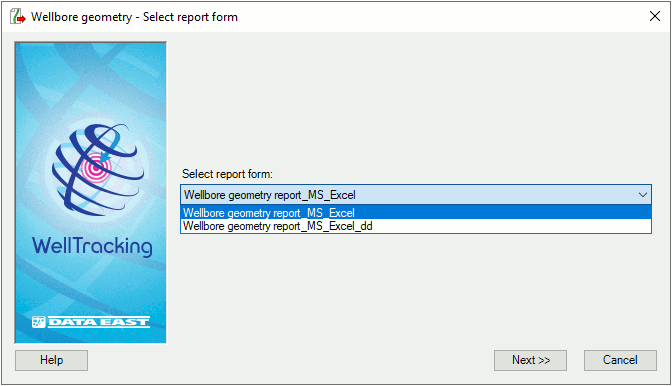This screenshot has width=672, height=386.
Task: Choose Wellbore geometry report_MS_Excel_dd option
Action: [x=416, y=226]
